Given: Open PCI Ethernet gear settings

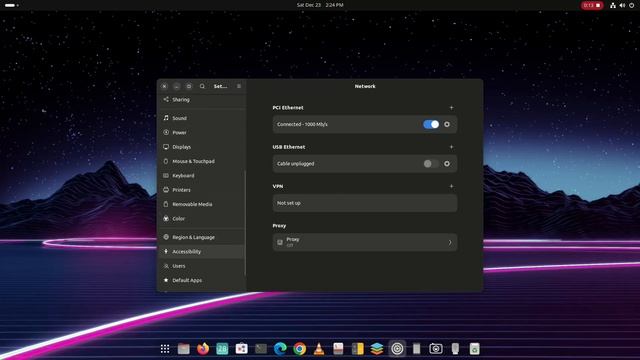Looking at the screenshot, I should 447,124.
